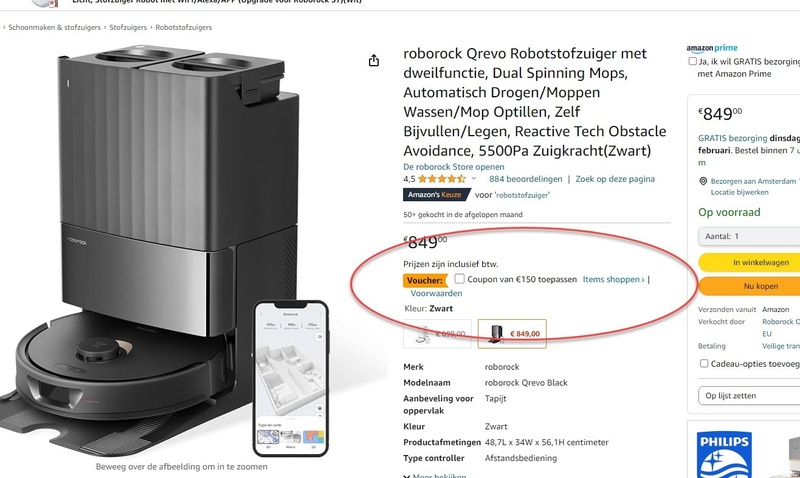Click the star rating icons
Image resolution: width=800 pixels, height=478 pixels.
[442, 179]
